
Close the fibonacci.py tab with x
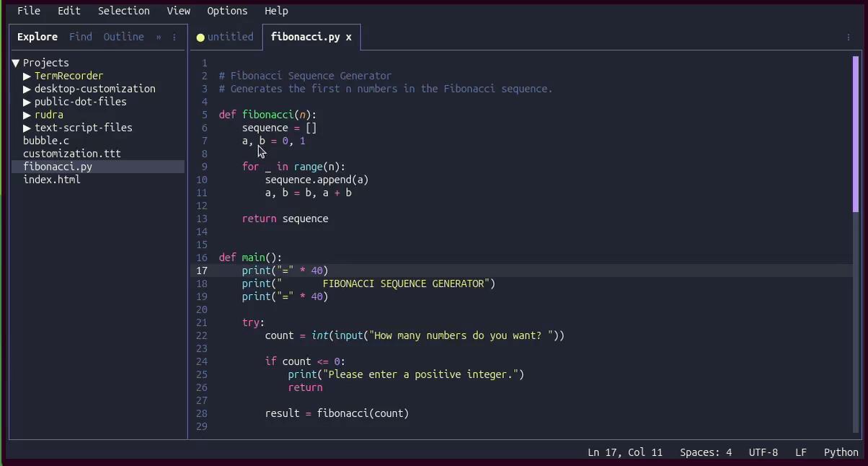click(349, 37)
